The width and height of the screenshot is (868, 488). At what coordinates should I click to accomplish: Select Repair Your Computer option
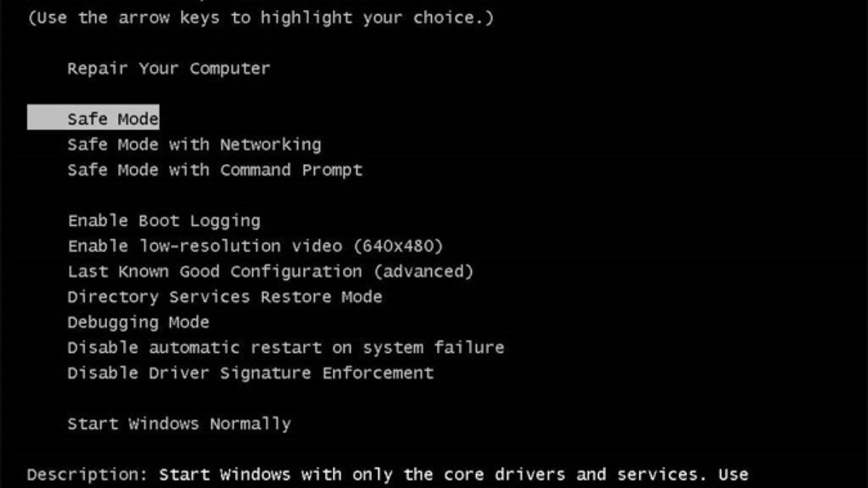[169, 69]
